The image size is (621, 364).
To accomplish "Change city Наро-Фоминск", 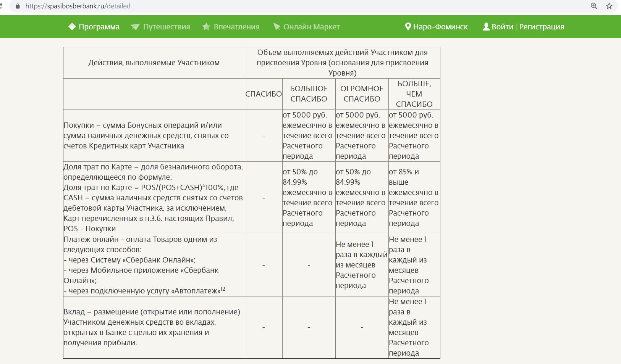I will click(x=440, y=27).
